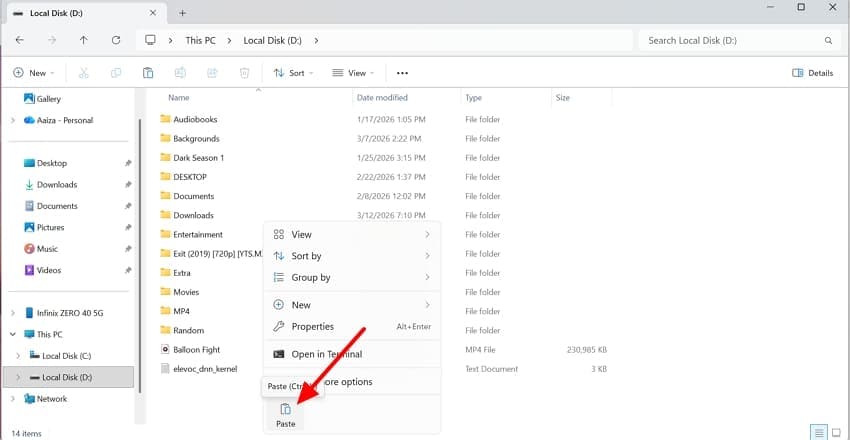Expand Local Disk (C:) tree node
Image resolution: width=850 pixels, height=440 pixels.
[18, 356]
